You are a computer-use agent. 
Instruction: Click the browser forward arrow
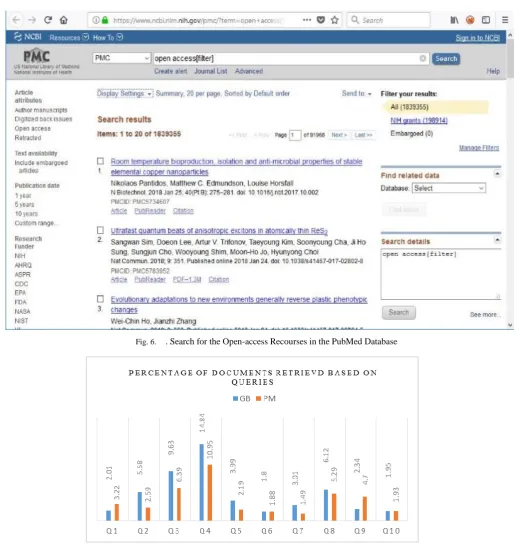click(x=32, y=20)
